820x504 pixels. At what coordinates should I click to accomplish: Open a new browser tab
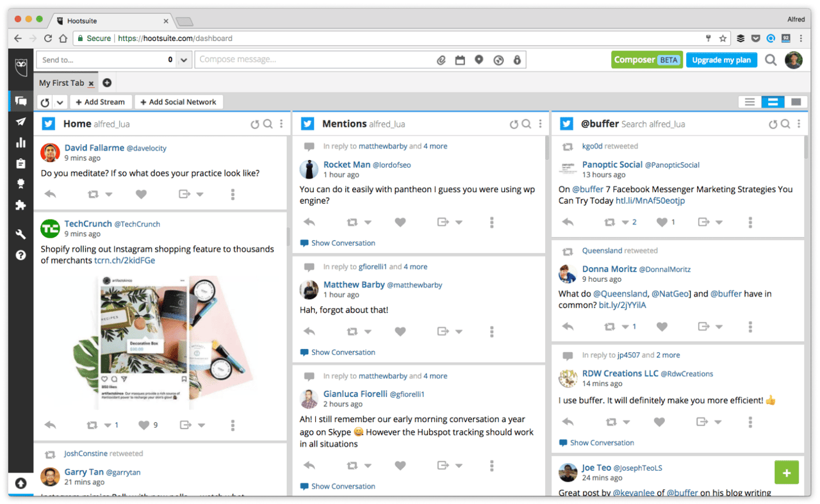(x=184, y=21)
